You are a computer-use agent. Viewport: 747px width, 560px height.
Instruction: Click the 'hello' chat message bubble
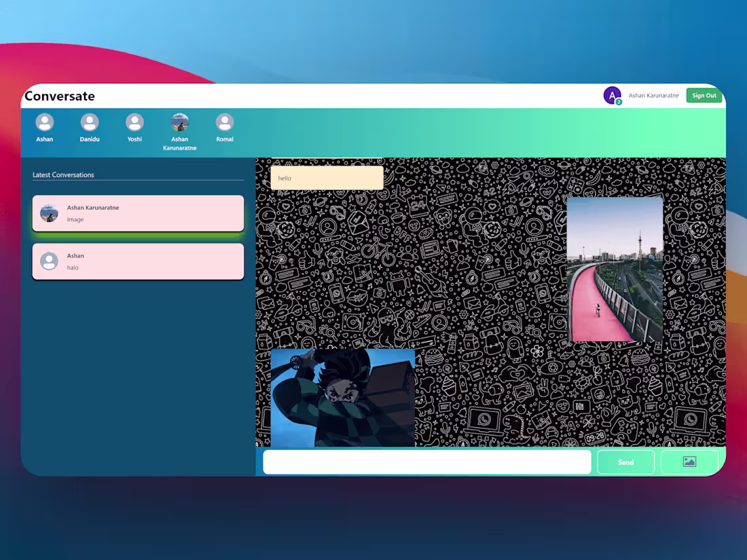coord(327,178)
